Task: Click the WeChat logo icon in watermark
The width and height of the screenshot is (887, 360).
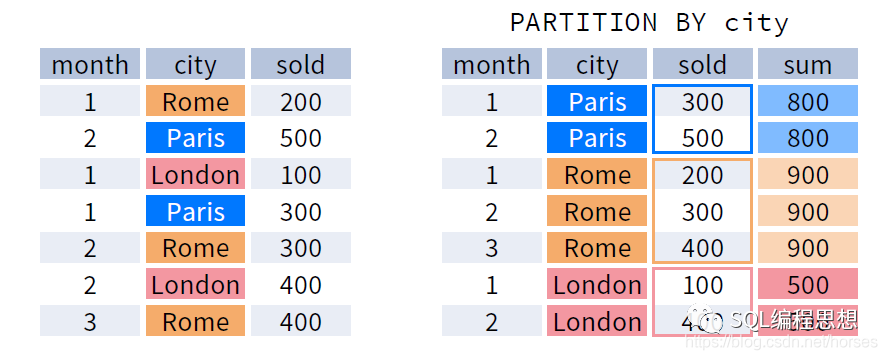Action: (x=706, y=321)
